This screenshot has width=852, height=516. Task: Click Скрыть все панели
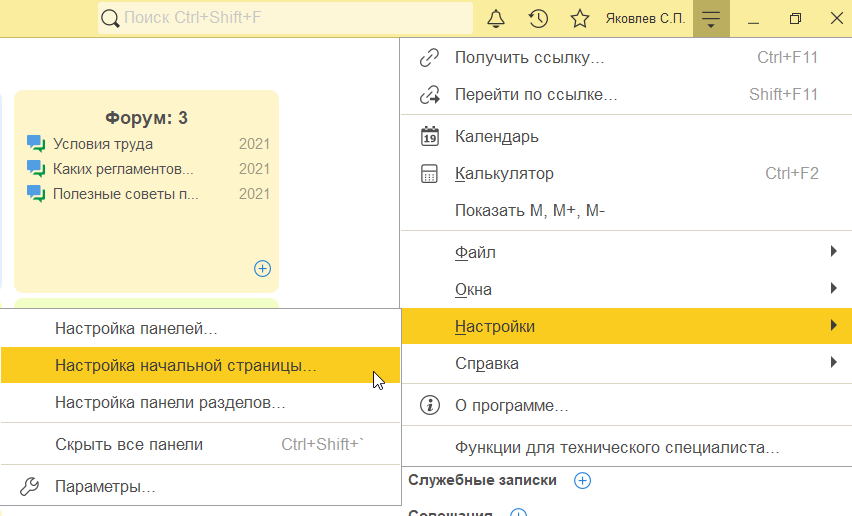(x=129, y=445)
